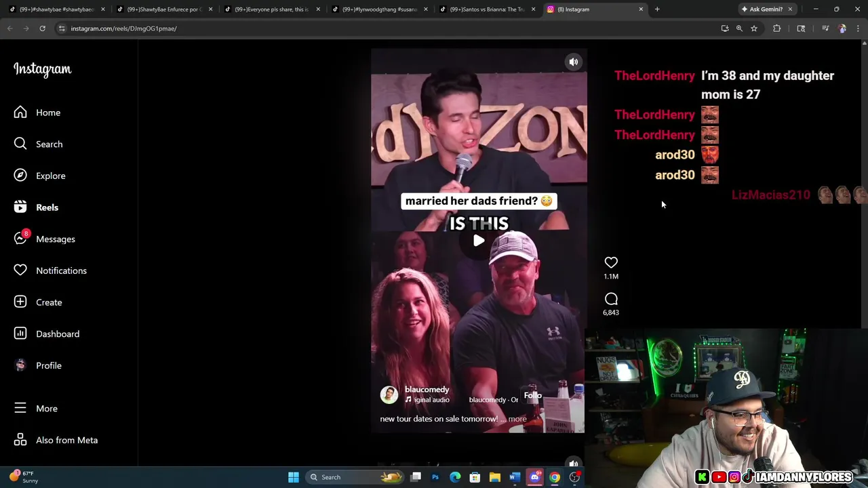This screenshot has width=868, height=488.
Task: Reload the current page
Action: click(42, 28)
